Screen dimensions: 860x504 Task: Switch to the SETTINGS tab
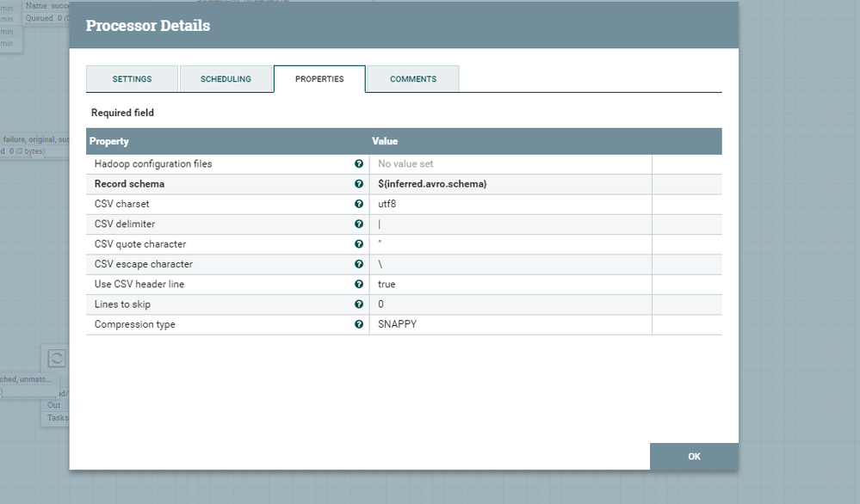132,78
